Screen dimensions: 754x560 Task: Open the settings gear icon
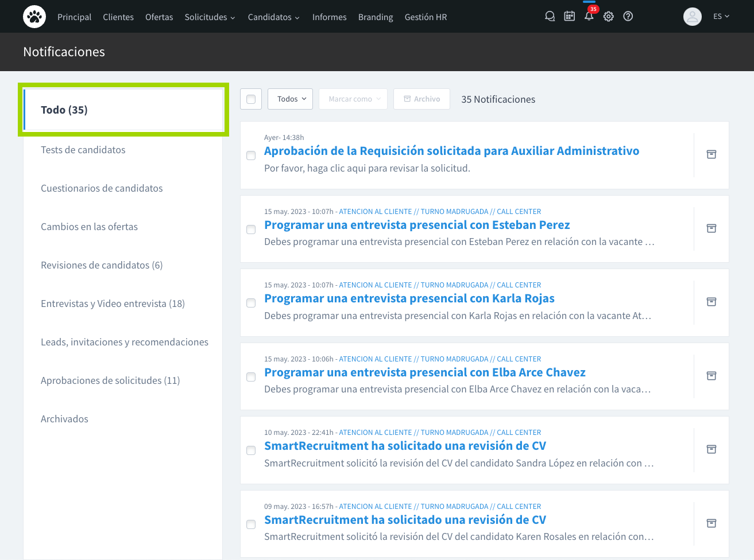tap(609, 17)
